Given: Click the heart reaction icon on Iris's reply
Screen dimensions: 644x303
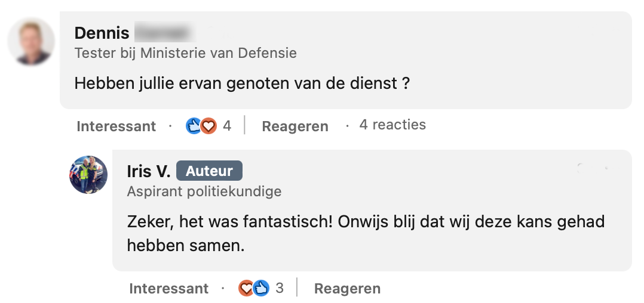Looking at the screenshot, I should point(246,289).
